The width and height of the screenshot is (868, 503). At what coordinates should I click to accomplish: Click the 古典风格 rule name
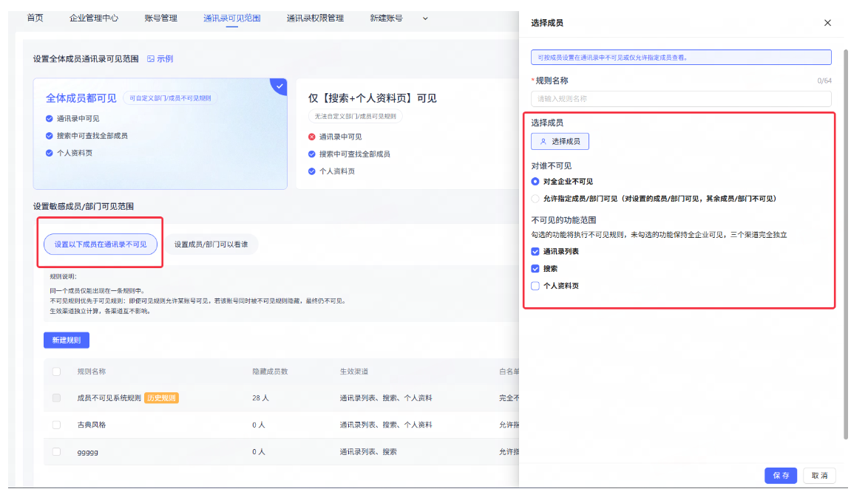point(92,425)
